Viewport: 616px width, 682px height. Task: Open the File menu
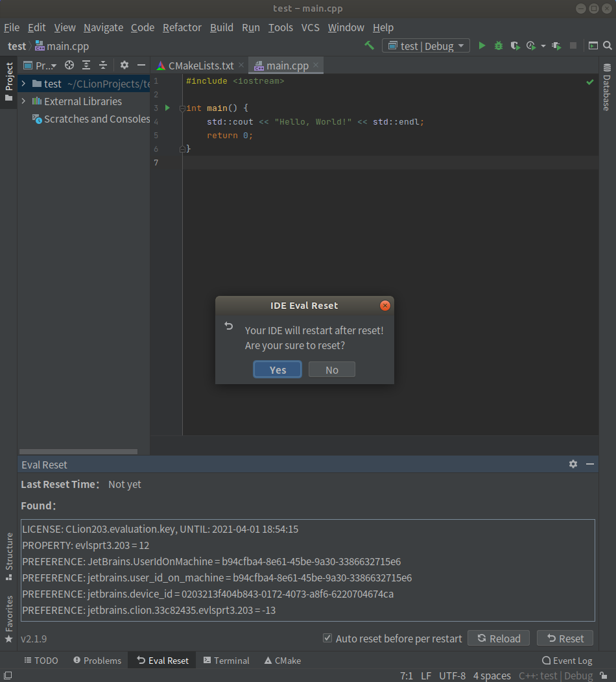tap(12, 27)
